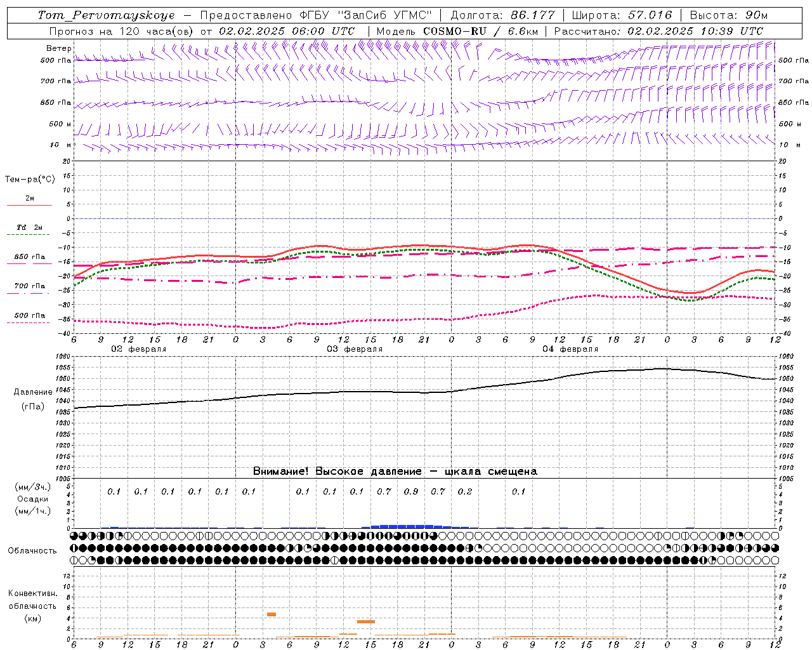Viewport: 812px width, 650px height.
Task: Click the date label 03 февраля
Action: pyautogui.click(x=355, y=349)
